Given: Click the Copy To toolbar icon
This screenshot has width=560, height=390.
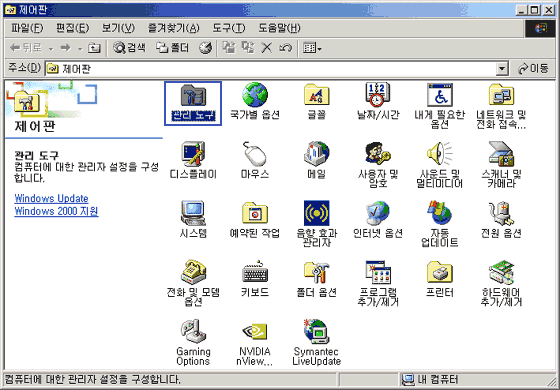Looking at the screenshot, I should (x=248, y=48).
